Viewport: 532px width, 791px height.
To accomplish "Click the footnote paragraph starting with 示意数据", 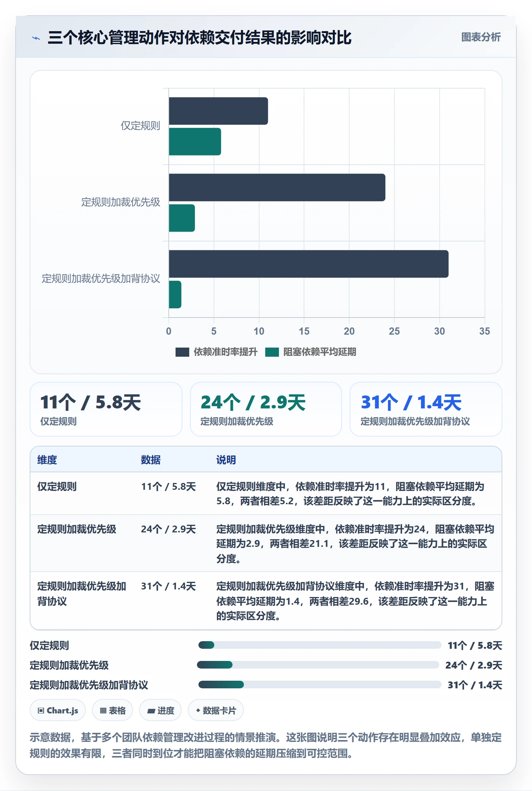I will pyautogui.click(x=266, y=745).
